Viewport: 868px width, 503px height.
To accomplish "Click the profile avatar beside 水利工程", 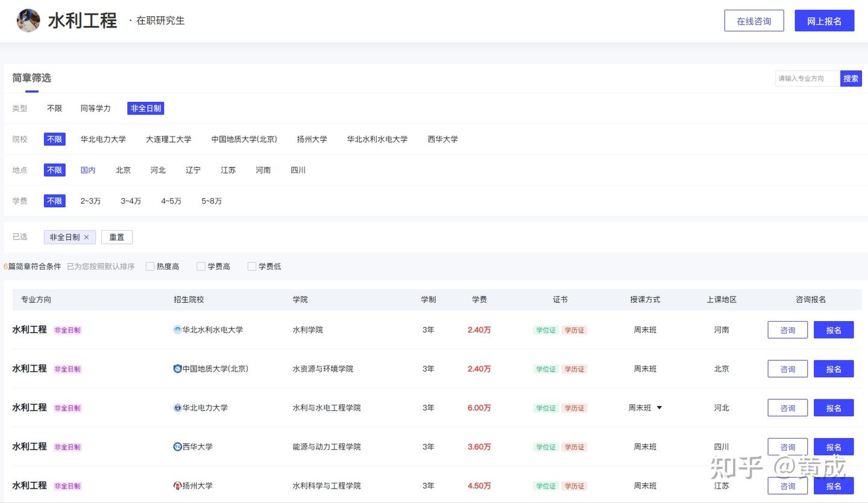I will click(x=28, y=20).
